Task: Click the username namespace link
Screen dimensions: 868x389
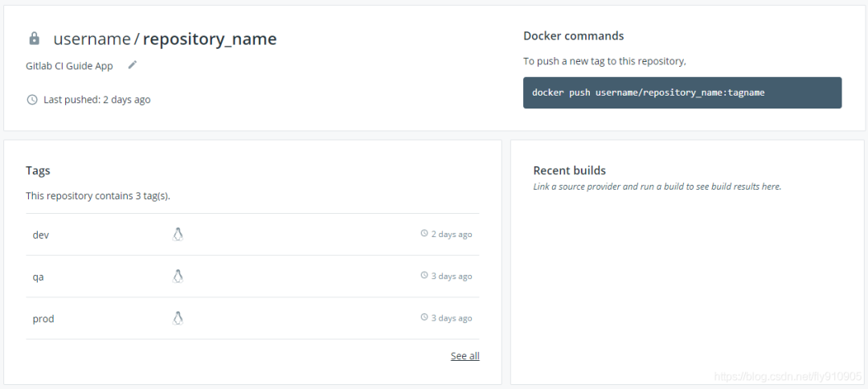Action: 92,39
